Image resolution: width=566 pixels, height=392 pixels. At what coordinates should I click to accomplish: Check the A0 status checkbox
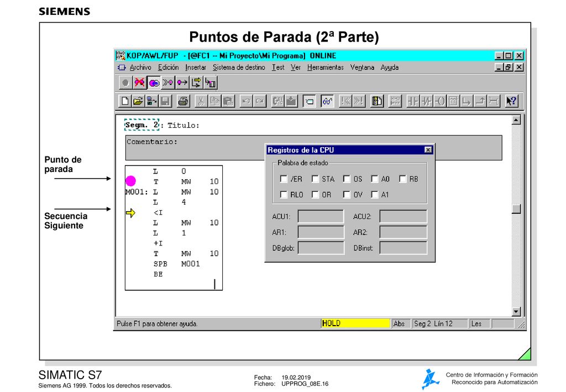point(375,179)
